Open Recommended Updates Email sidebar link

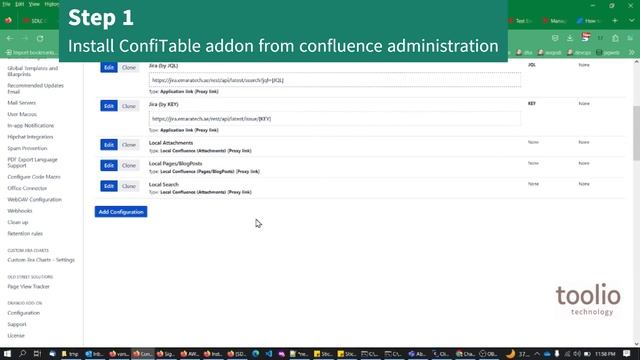pyautogui.click(x=36, y=89)
